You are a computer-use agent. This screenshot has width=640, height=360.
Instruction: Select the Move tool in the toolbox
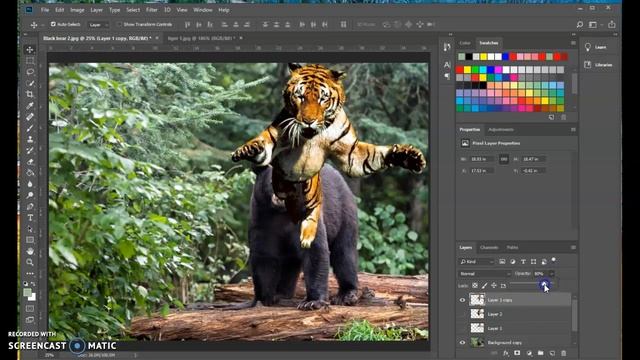(x=30, y=49)
